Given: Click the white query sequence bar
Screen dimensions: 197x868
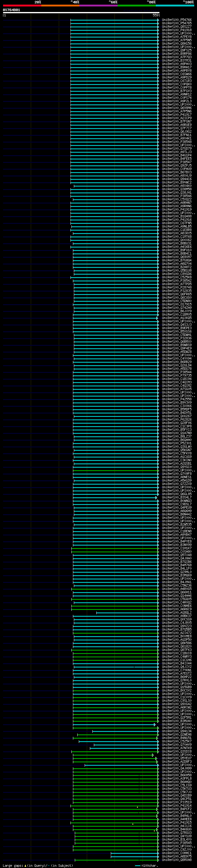Looking at the screenshot, I should tap(81, 13).
